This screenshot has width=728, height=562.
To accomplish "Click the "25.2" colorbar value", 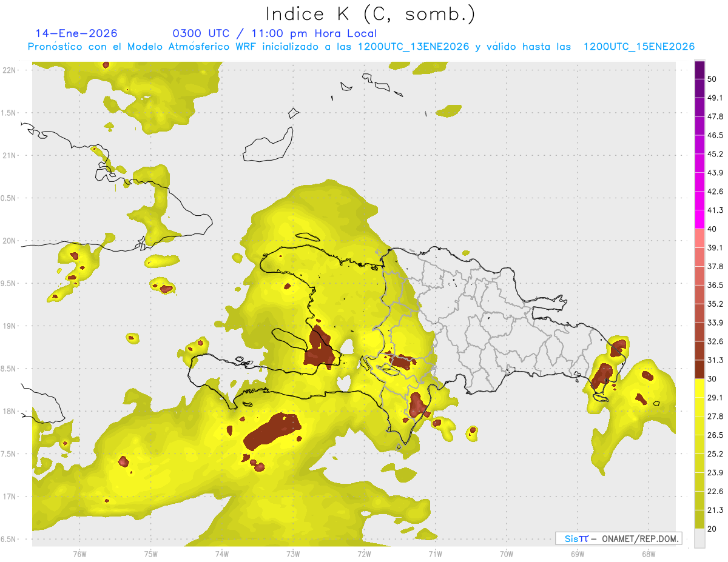I will click(x=715, y=454).
